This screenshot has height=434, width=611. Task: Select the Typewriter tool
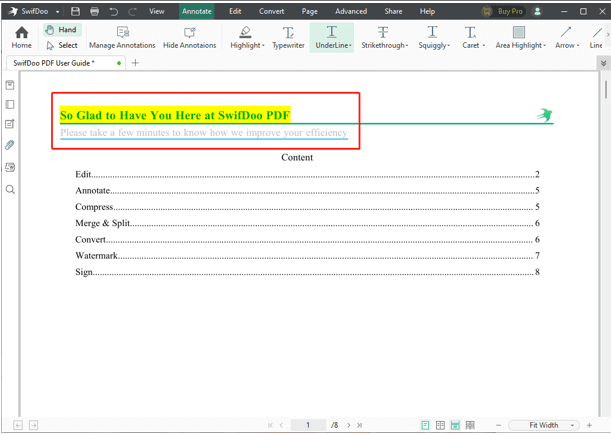[288, 38]
